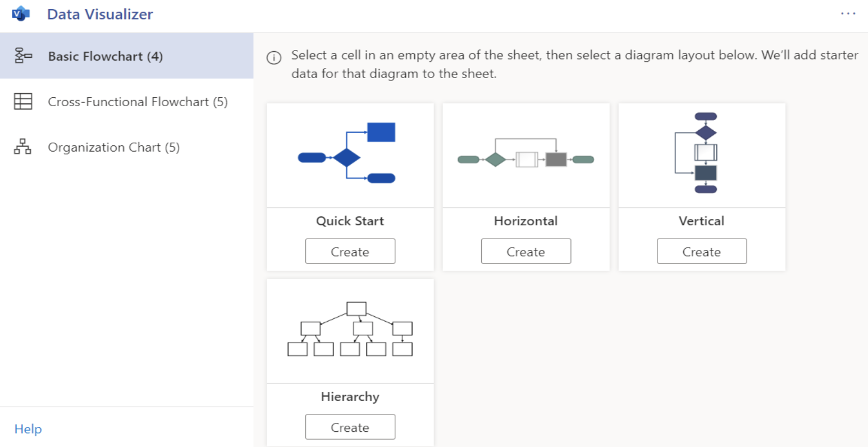Create a Quick Start flowchart
The width and height of the screenshot is (868, 447).
coord(350,252)
